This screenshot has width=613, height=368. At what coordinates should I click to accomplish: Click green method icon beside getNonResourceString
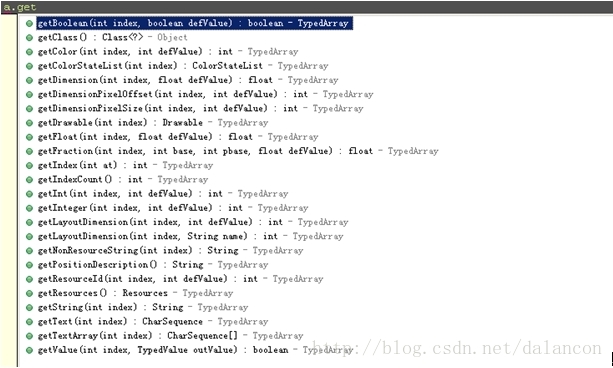pos(29,251)
